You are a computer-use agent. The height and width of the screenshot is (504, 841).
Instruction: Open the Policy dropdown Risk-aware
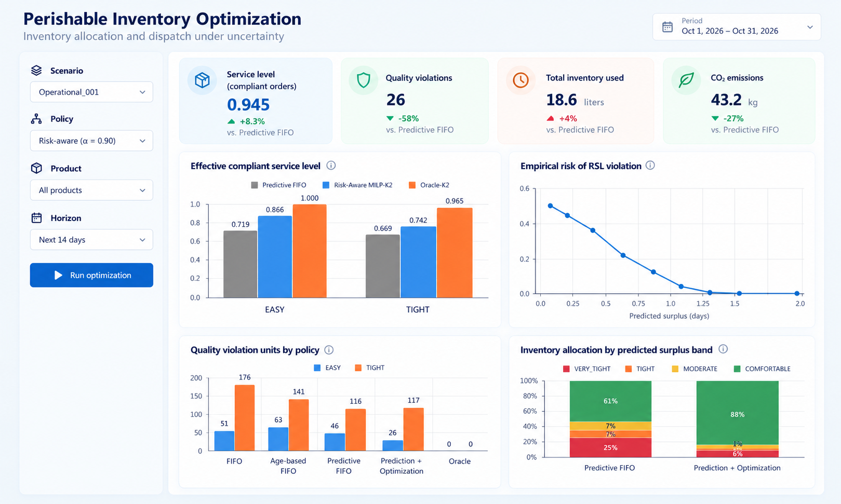(x=91, y=141)
